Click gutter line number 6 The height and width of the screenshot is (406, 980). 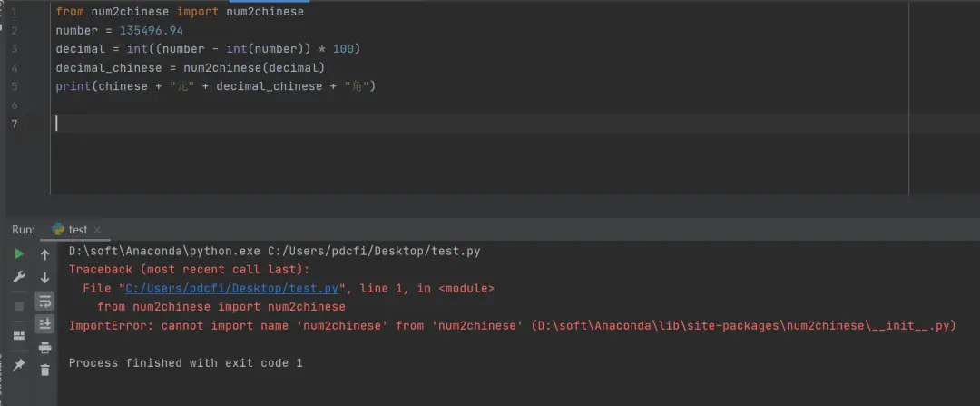tap(14, 104)
